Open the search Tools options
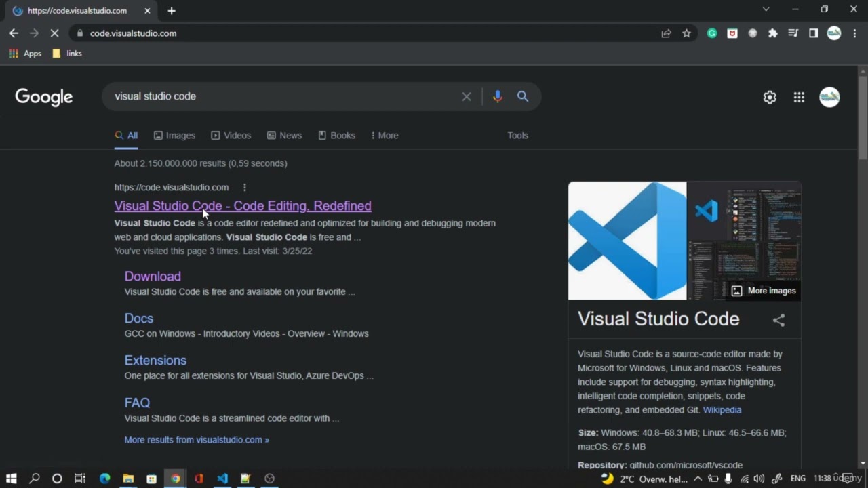This screenshot has height=488, width=868. [x=517, y=136]
